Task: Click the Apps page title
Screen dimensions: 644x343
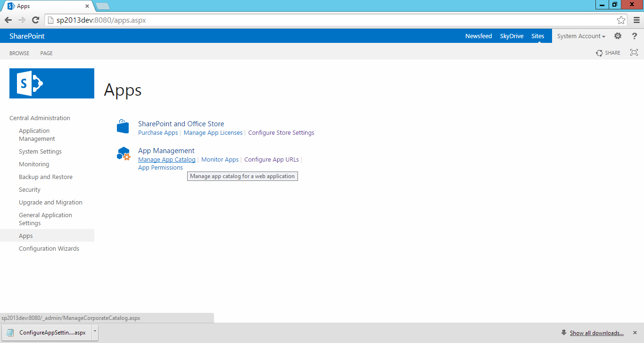Action: coord(123,90)
